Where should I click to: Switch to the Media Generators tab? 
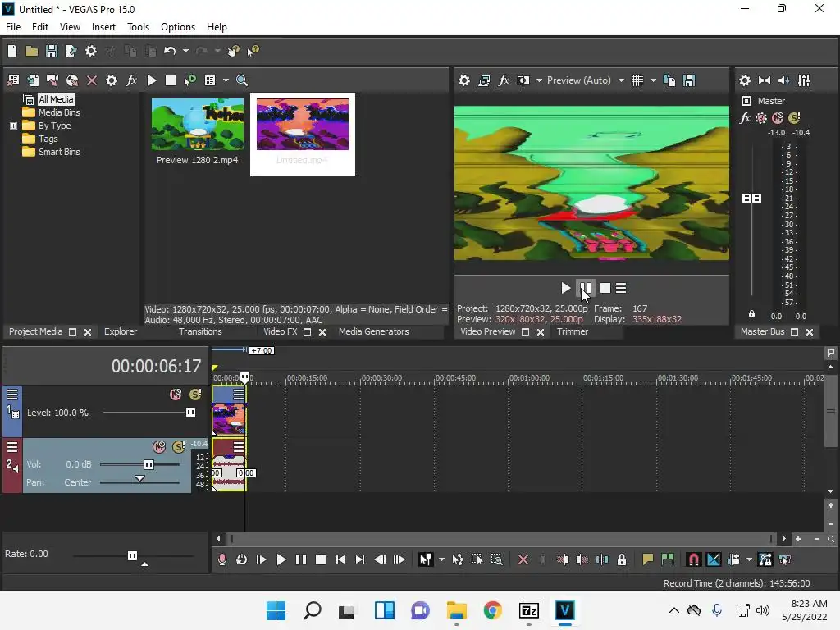(x=373, y=331)
